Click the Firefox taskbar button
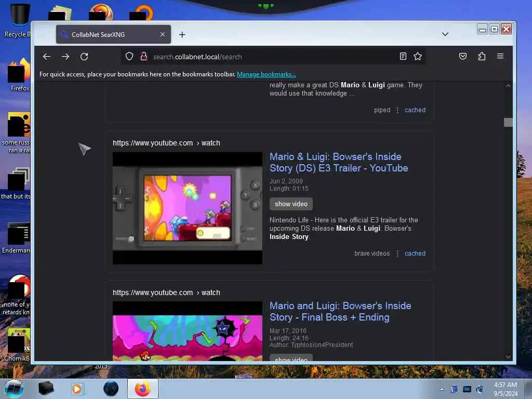 tap(143, 389)
